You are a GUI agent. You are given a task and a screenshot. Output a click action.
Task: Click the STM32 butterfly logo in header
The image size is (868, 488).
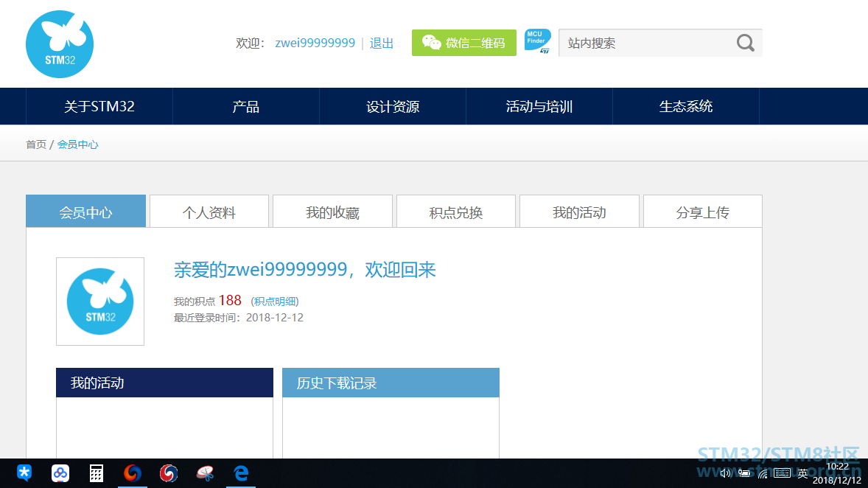60,44
